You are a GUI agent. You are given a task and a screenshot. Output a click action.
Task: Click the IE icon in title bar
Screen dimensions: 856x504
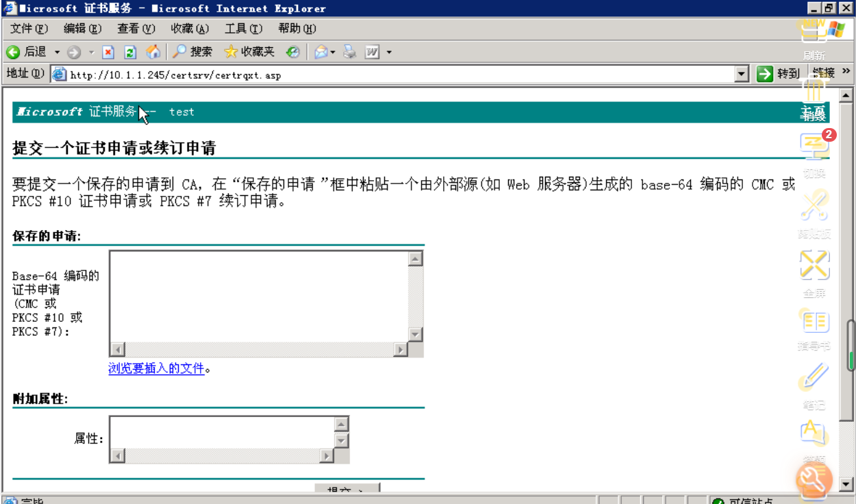[x=9, y=8]
